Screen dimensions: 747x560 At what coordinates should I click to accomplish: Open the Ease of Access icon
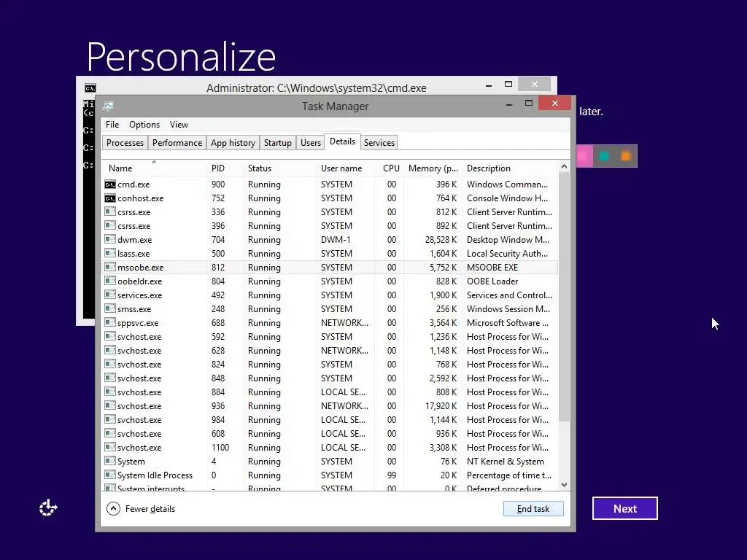click(x=48, y=508)
